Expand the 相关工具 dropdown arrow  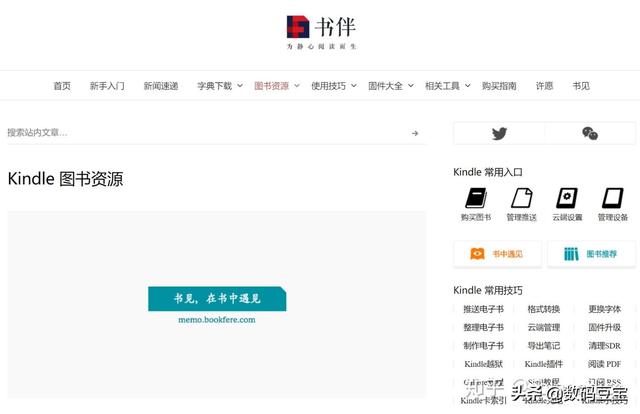(x=468, y=86)
